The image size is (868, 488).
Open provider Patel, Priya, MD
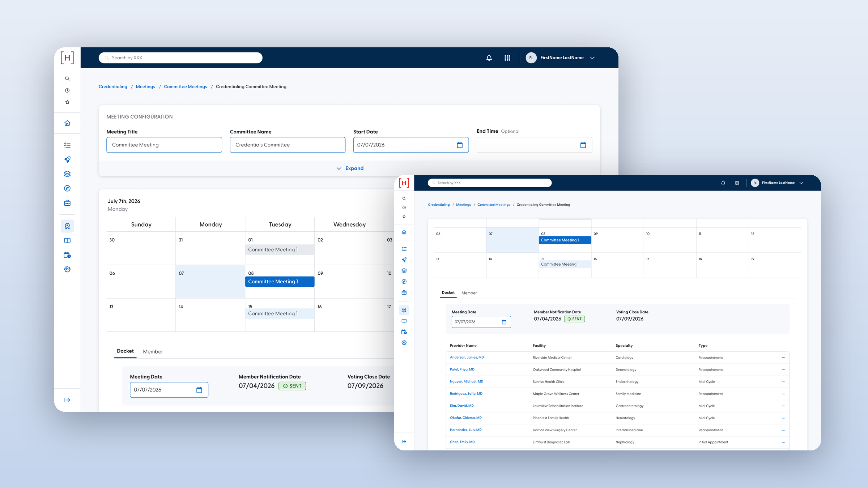click(x=462, y=369)
